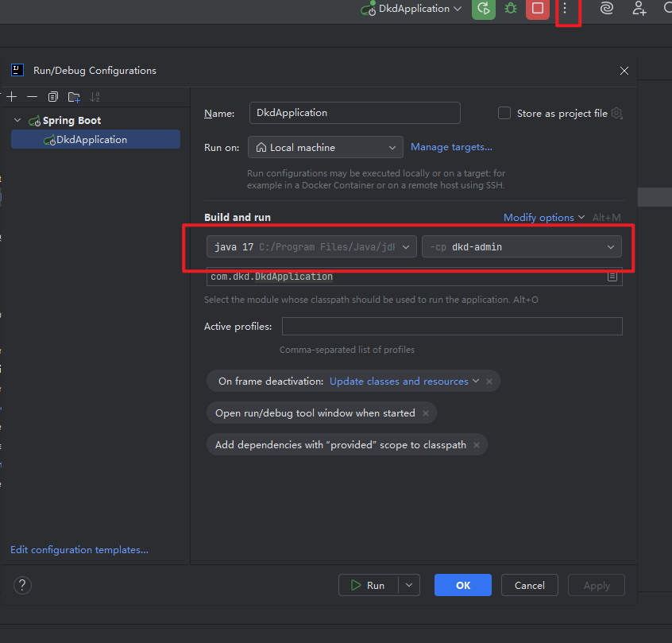Expand the Modify options menu
Viewport: 672px width, 643px height.
pyautogui.click(x=544, y=218)
